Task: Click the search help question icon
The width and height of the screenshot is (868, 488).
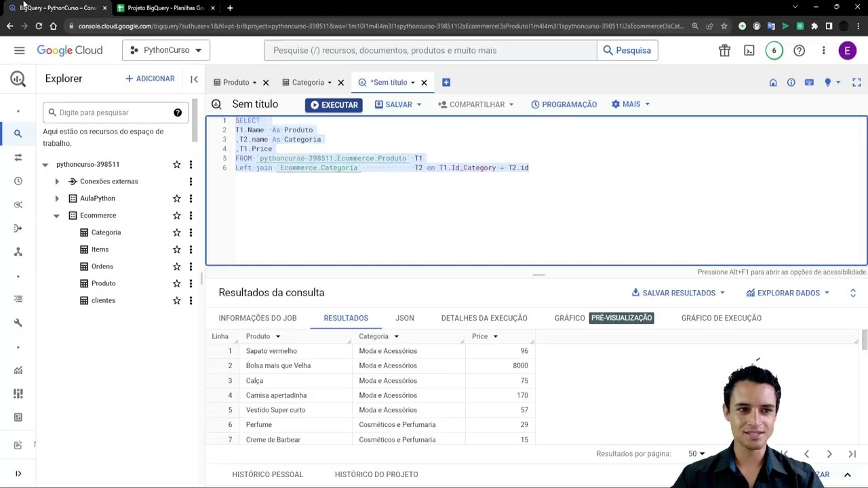Action: click(x=178, y=113)
